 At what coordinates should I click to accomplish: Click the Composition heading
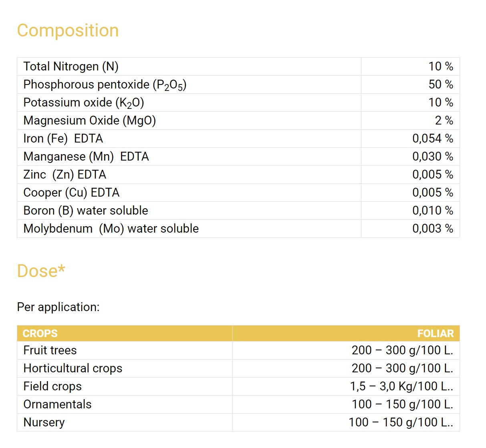click(68, 31)
